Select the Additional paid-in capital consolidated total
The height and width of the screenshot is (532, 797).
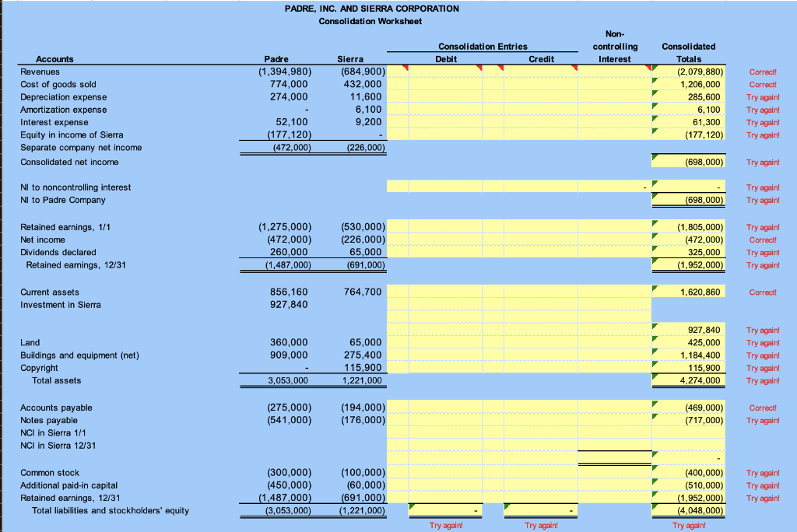(x=688, y=485)
